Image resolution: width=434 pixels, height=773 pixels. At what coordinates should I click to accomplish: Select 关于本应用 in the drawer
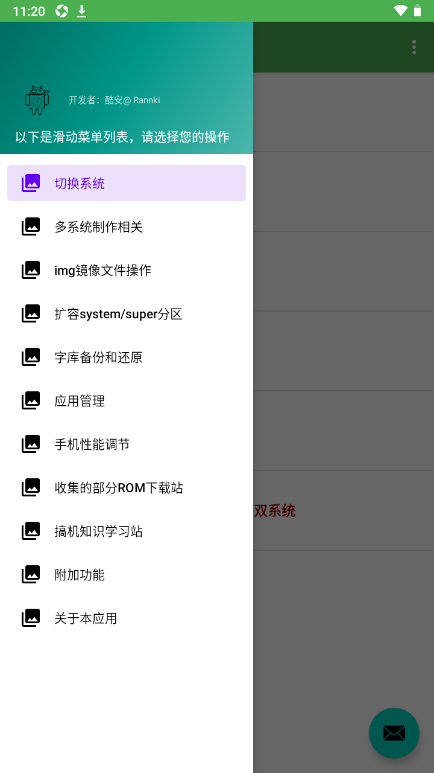coord(126,618)
